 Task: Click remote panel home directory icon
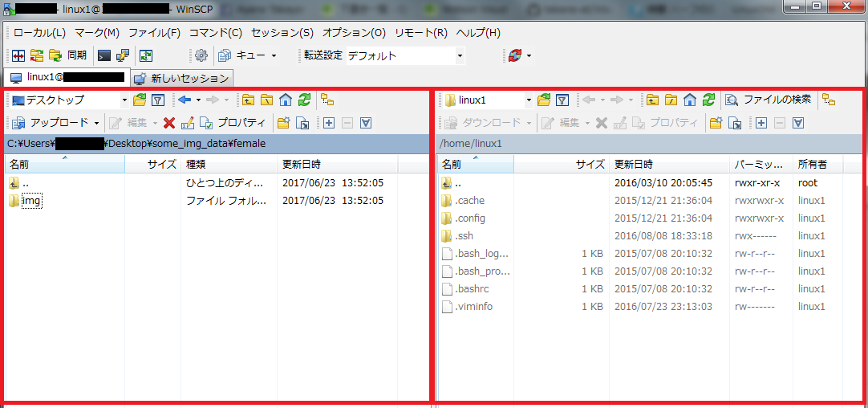point(690,100)
